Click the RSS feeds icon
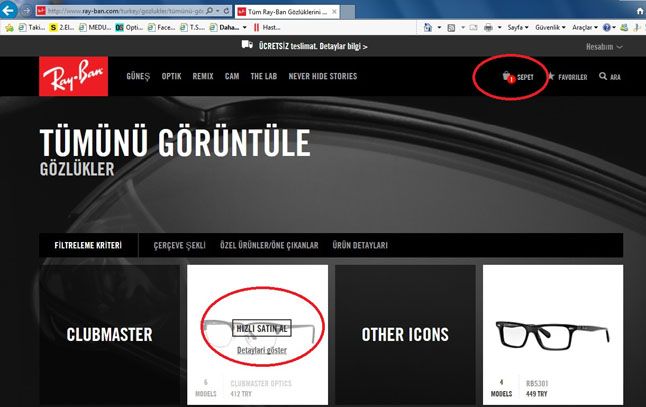This screenshot has height=407, width=646. click(x=451, y=28)
